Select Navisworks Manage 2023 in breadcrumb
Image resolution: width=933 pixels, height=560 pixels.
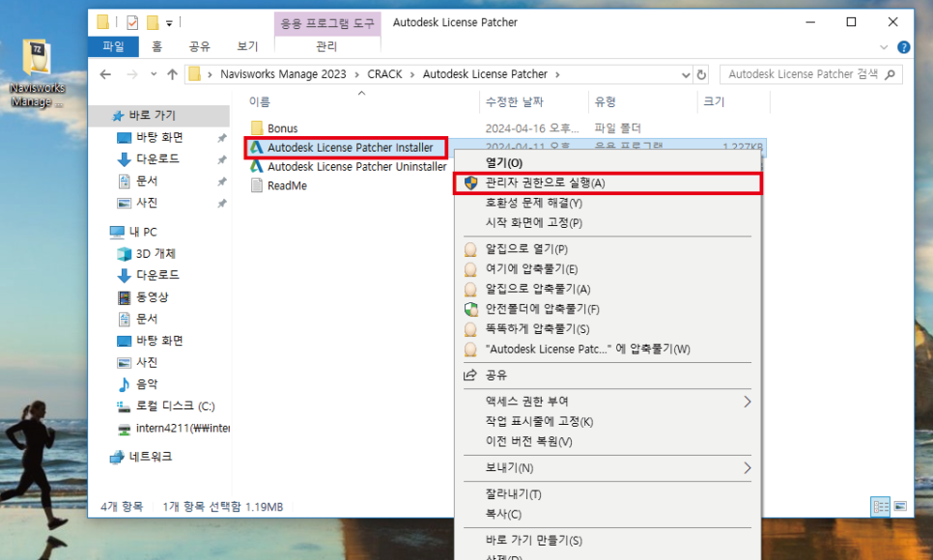283,74
